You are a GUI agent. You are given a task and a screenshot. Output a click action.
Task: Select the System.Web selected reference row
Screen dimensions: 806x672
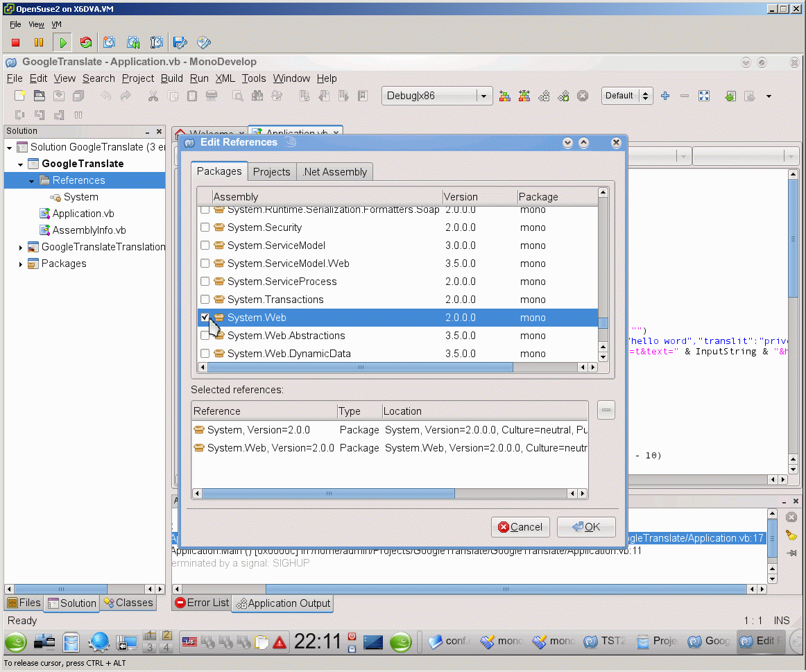coord(390,448)
